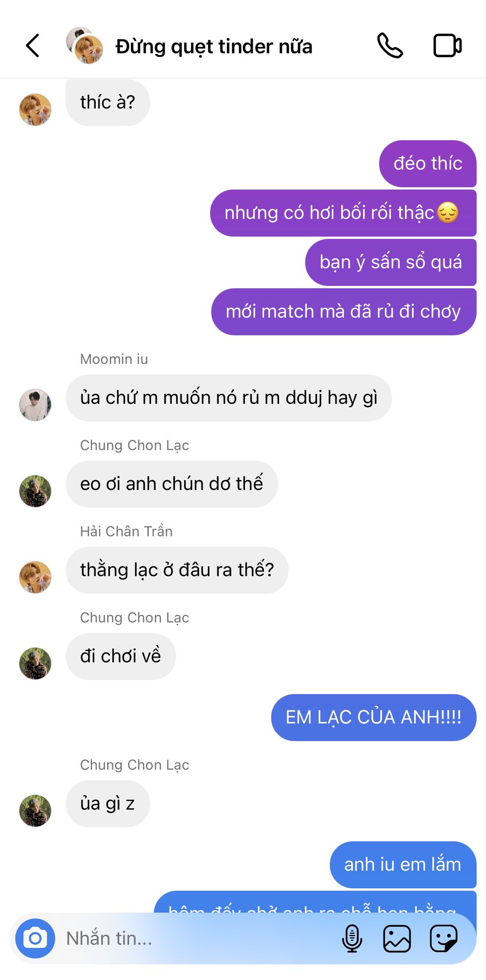Open group details via the group avatar in the header
Image resolution: width=486 pixels, height=980 pixels.
(85, 45)
